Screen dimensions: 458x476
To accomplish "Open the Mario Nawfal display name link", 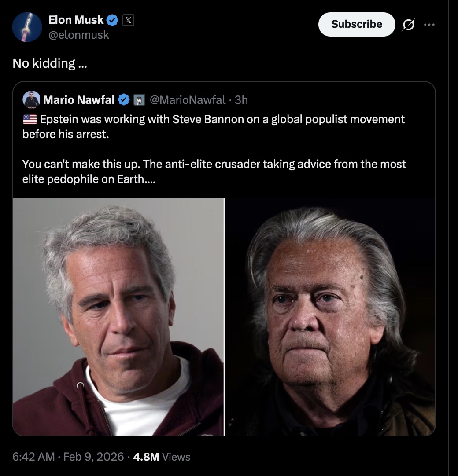I will coord(78,100).
